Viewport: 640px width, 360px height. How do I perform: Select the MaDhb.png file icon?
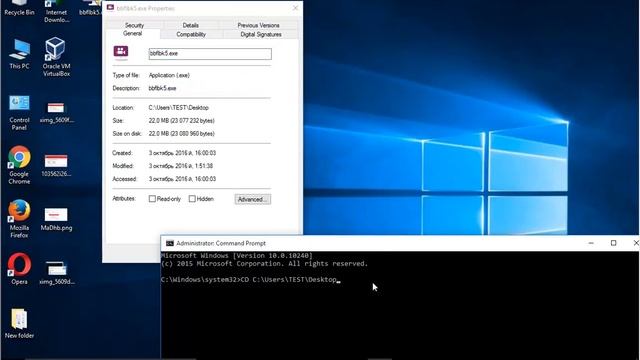(56, 219)
